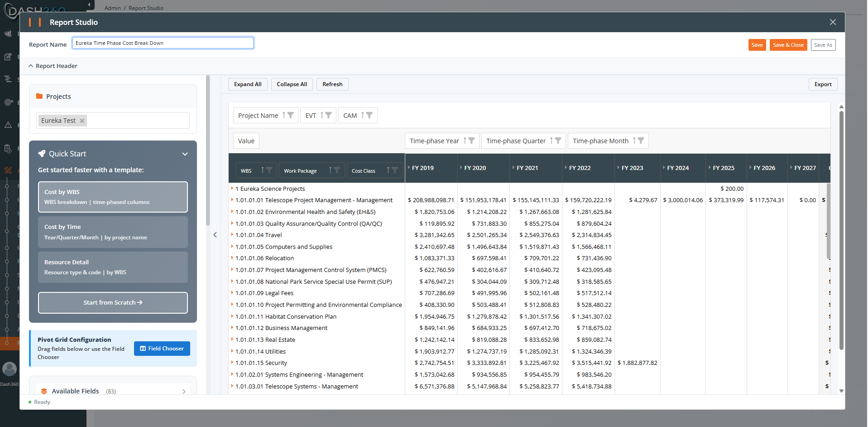Click the Report Name input field
The width and height of the screenshot is (868, 427).
pyautogui.click(x=163, y=43)
